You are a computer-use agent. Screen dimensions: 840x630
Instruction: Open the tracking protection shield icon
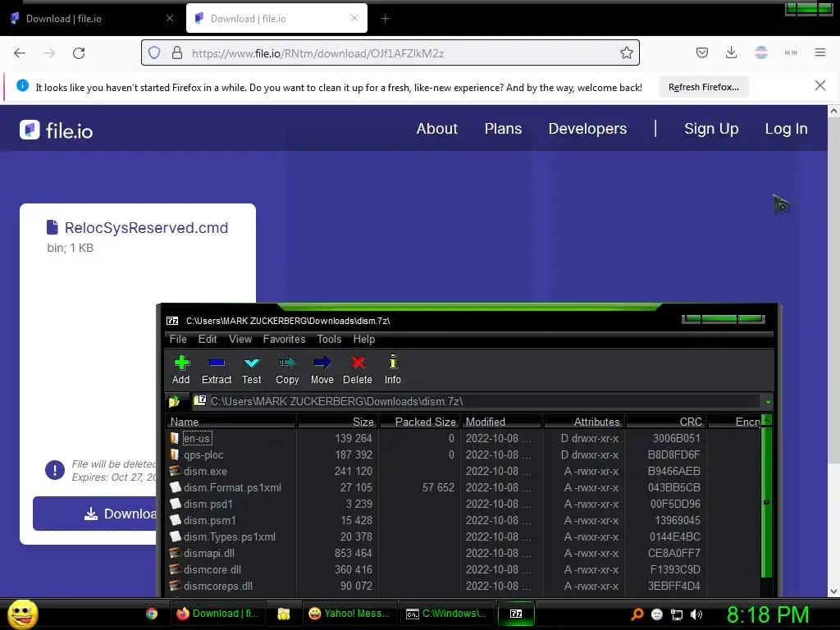[154, 52]
